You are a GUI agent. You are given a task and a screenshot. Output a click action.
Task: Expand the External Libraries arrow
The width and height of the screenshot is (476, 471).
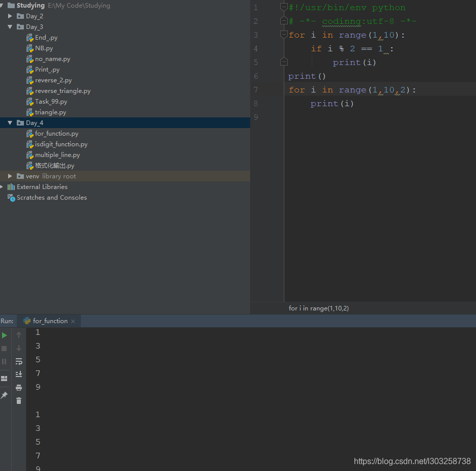coord(2,186)
